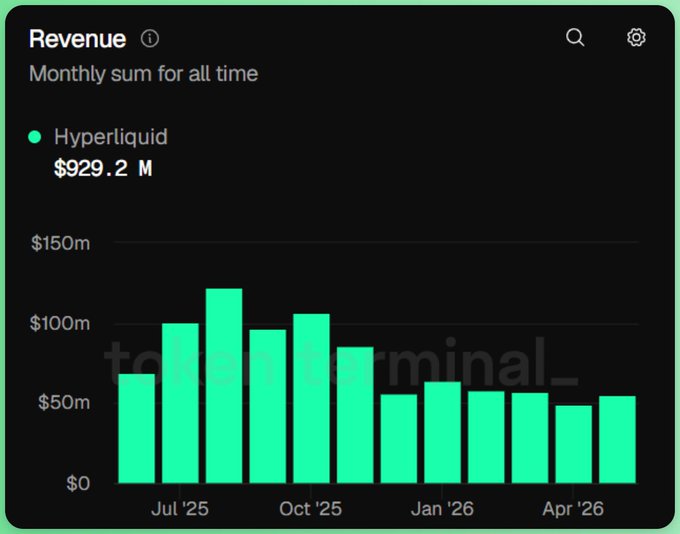Click the first bar, June 2025

tap(137, 428)
